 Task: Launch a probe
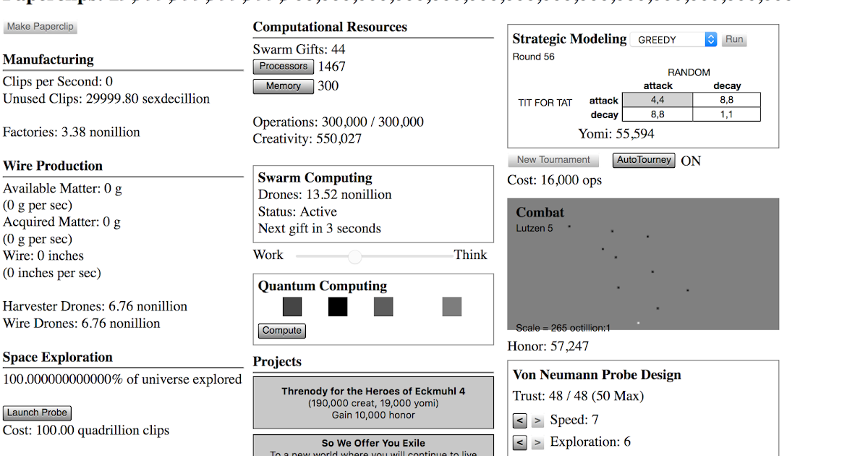[x=38, y=413]
